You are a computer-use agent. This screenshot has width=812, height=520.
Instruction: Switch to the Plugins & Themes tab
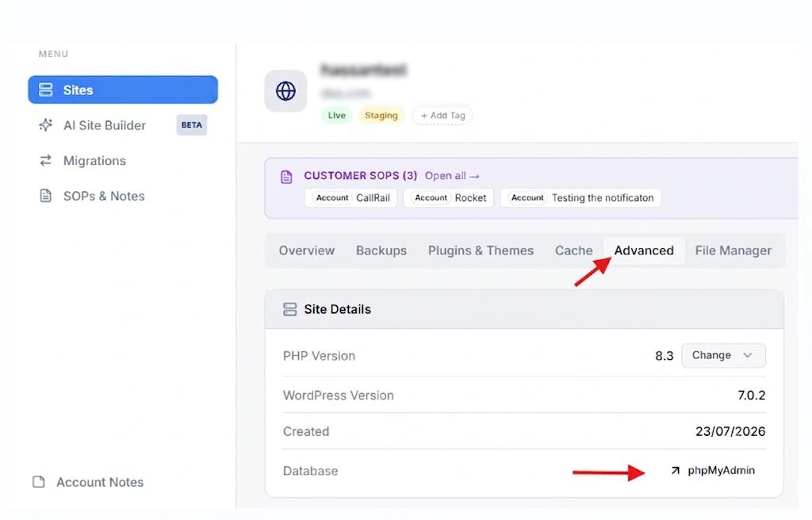click(481, 250)
